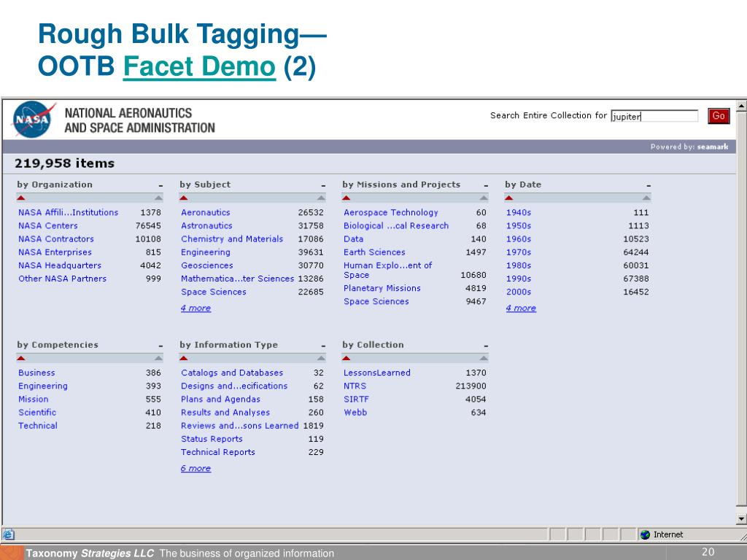
Task: Click the red sort triangle under by Organization
Action: click(x=21, y=198)
